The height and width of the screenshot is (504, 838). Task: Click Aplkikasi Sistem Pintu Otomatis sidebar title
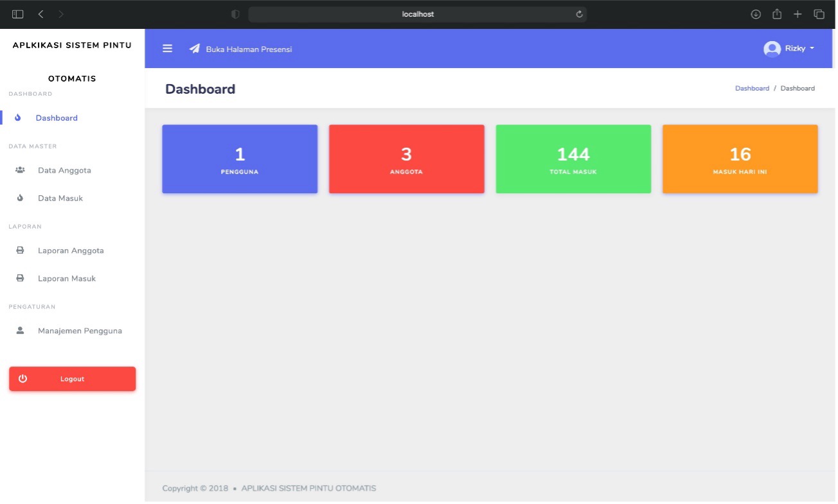[72, 62]
